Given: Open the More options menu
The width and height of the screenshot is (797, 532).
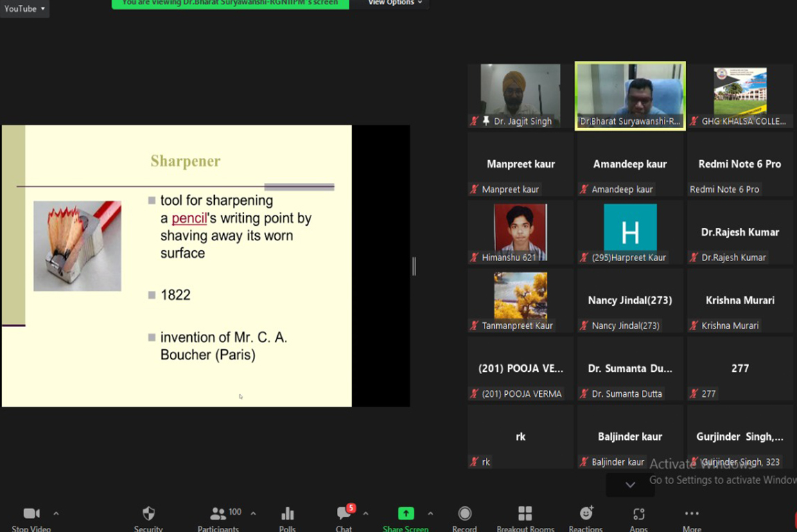Looking at the screenshot, I should click(x=692, y=513).
